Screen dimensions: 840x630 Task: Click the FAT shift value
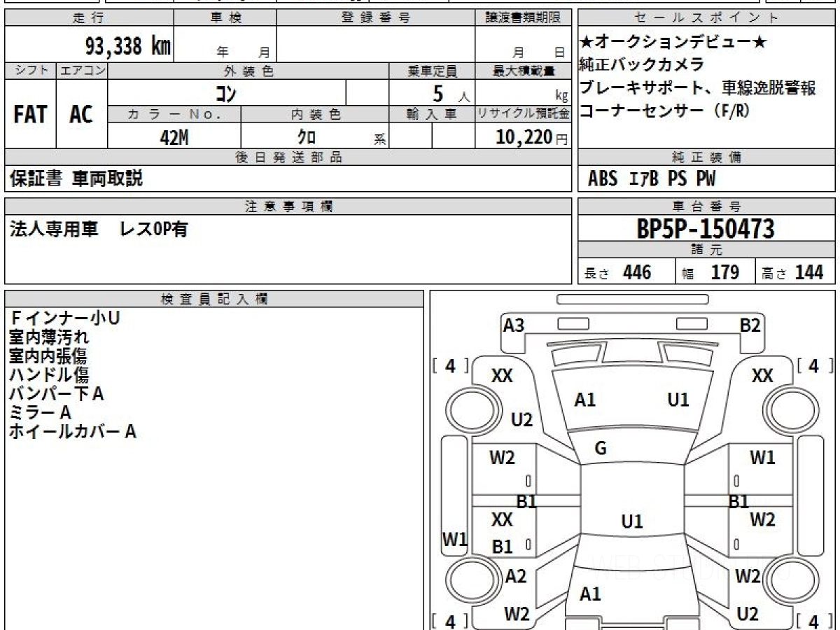(x=30, y=115)
